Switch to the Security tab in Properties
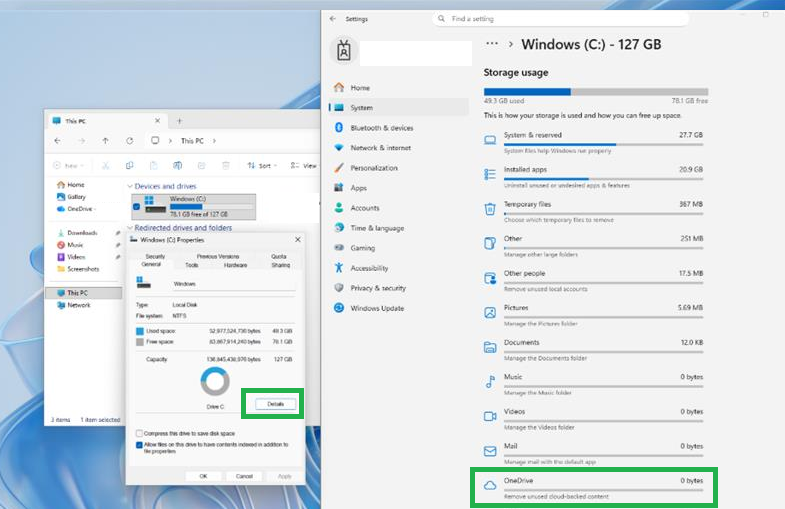The width and height of the screenshot is (785, 509). click(155, 256)
